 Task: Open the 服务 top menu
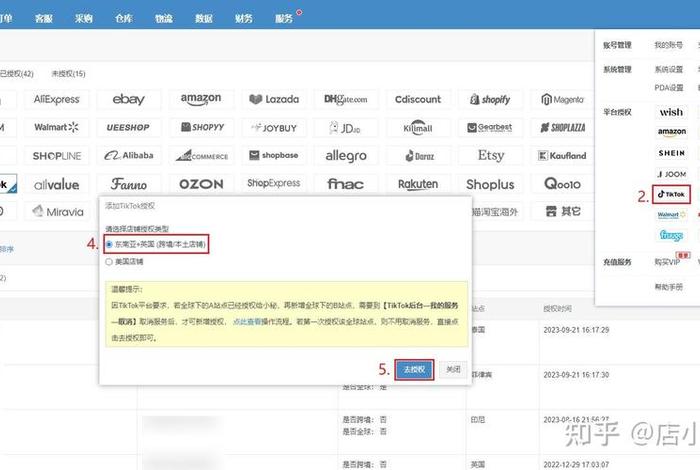284,18
